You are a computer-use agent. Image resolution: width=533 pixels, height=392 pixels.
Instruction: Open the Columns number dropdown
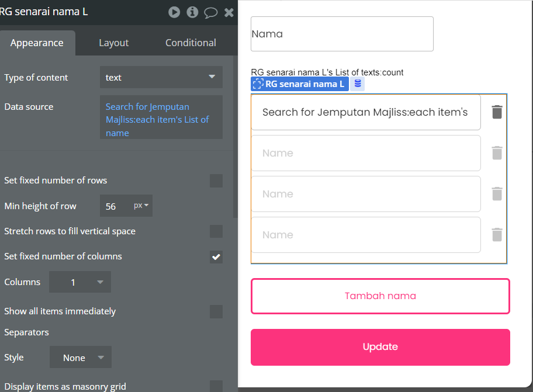pyautogui.click(x=80, y=282)
